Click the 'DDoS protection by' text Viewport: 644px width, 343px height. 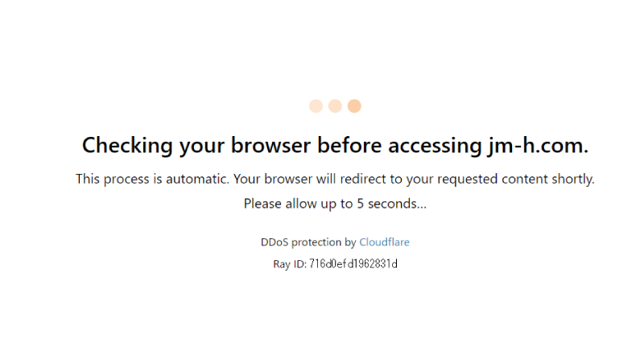308,242
